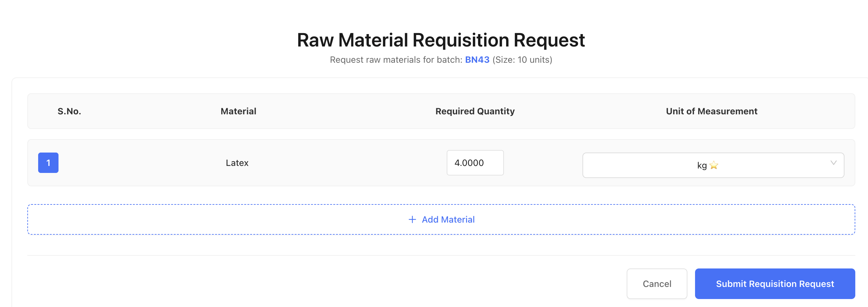868x307 pixels.
Task: Click the kg label inside unit selector
Action: 702,165
